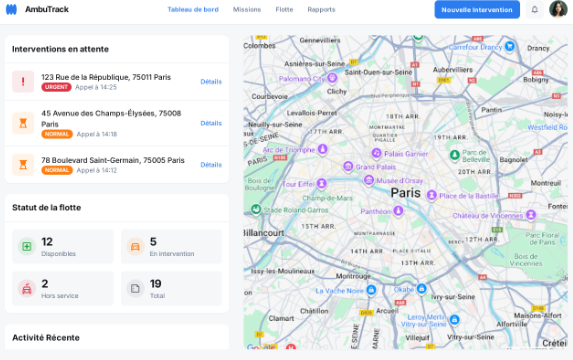The image size is (573, 360).
Task: Click the Palais Garnier map marker
Action: pyautogui.click(x=376, y=153)
